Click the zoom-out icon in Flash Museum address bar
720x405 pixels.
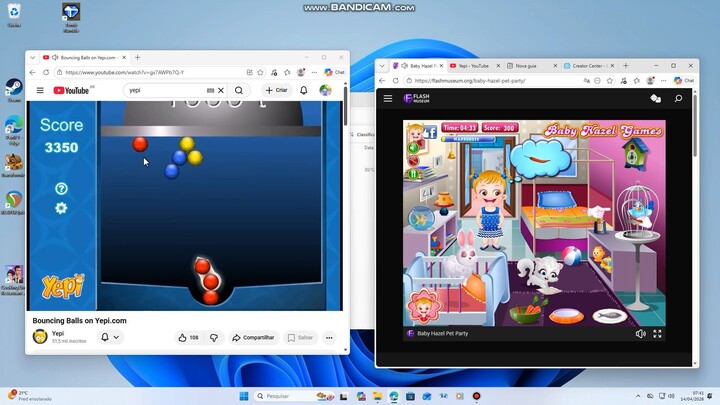[x=597, y=80]
